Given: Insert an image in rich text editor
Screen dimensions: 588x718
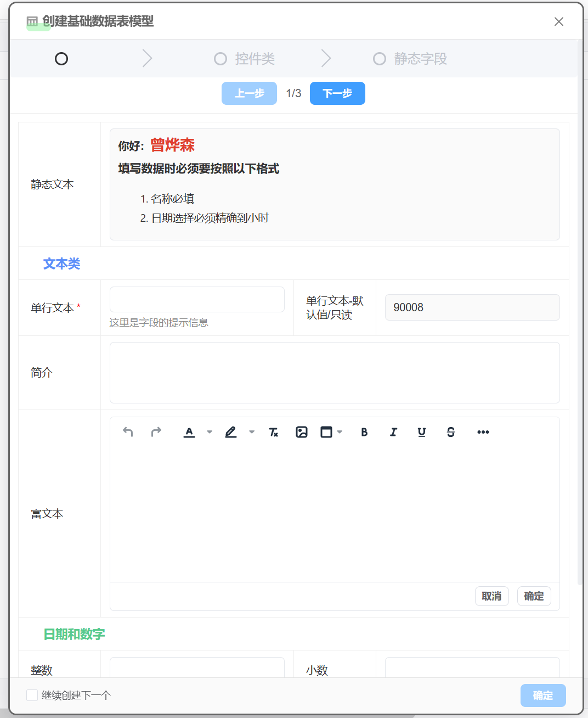Looking at the screenshot, I should click(302, 432).
